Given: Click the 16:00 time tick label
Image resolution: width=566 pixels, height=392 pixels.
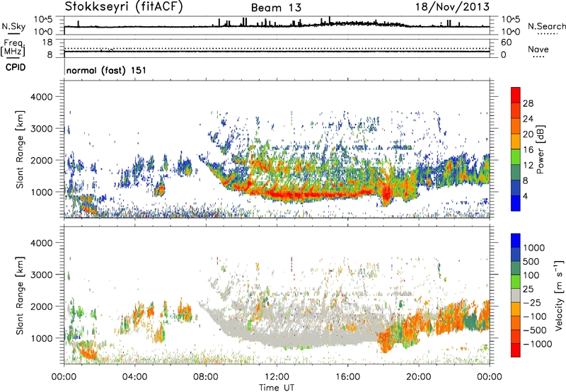Looking at the screenshot, I should pyautogui.click(x=347, y=377).
